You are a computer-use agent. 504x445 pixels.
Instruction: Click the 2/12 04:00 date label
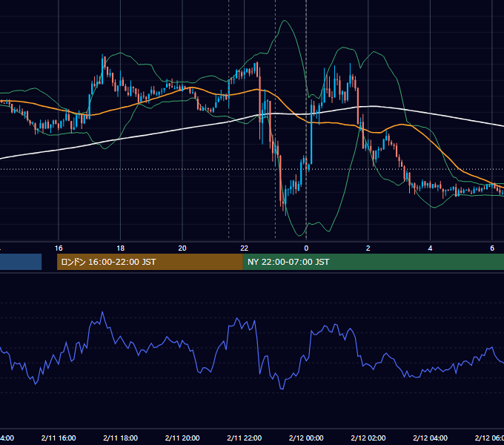(x=430, y=438)
